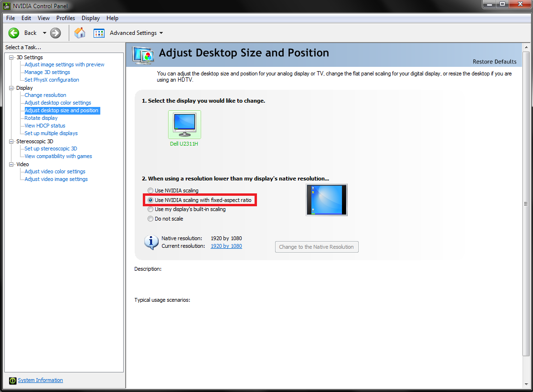
Task: Open Adjust desktop color settings
Action: [58, 103]
